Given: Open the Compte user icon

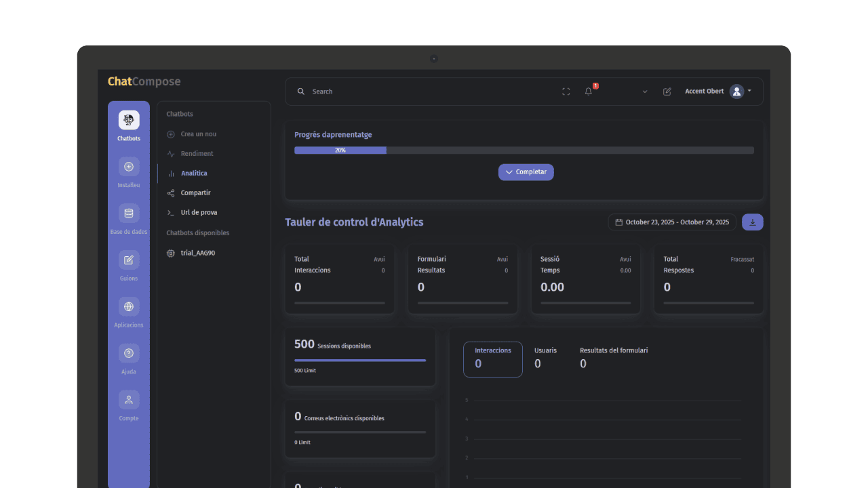Looking at the screenshot, I should (129, 400).
